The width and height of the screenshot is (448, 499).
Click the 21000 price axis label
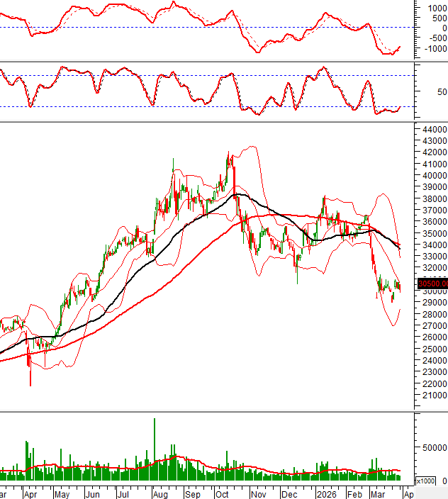coord(434,395)
